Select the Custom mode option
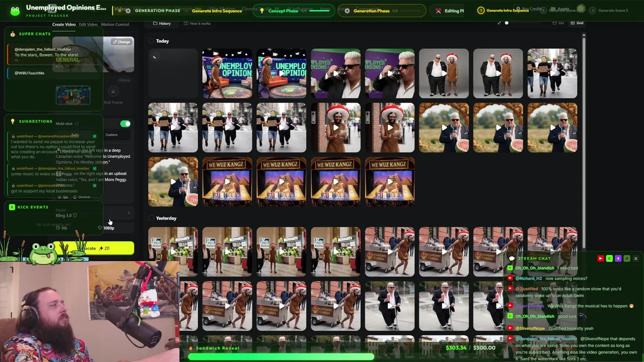The image size is (644, 362). tap(111, 135)
